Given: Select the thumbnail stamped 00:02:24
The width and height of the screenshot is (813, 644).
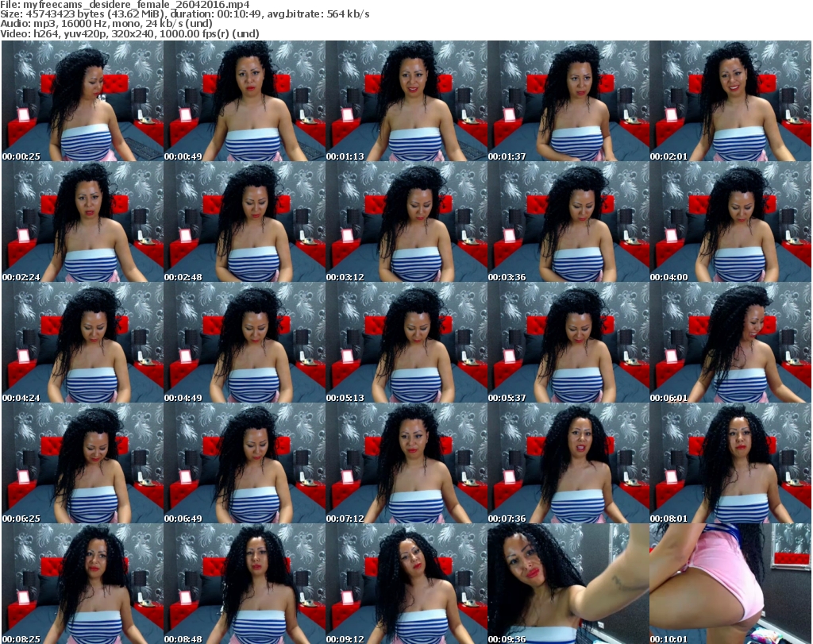Looking at the screenshot, I should (x=83, y=222).
